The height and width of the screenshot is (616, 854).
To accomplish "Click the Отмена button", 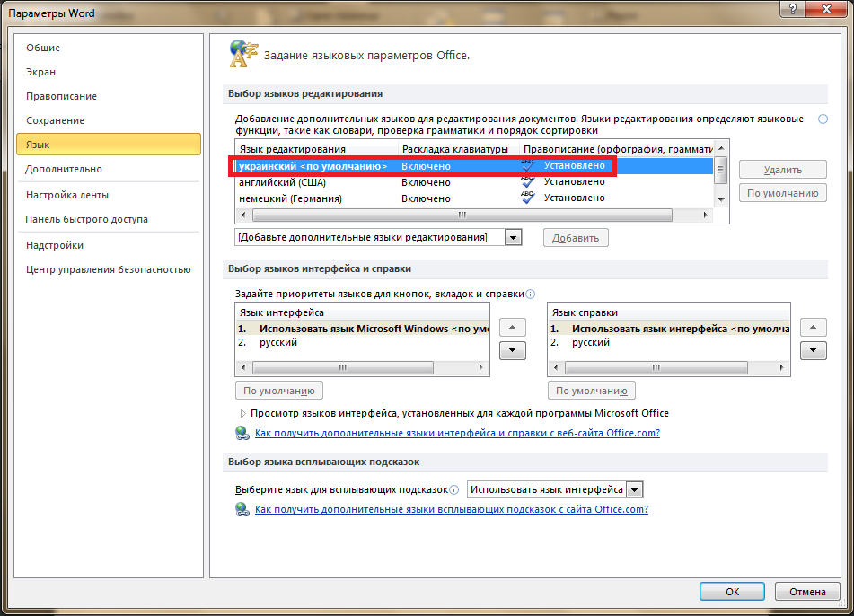I will pyautogui.click(x=807, y=592).
